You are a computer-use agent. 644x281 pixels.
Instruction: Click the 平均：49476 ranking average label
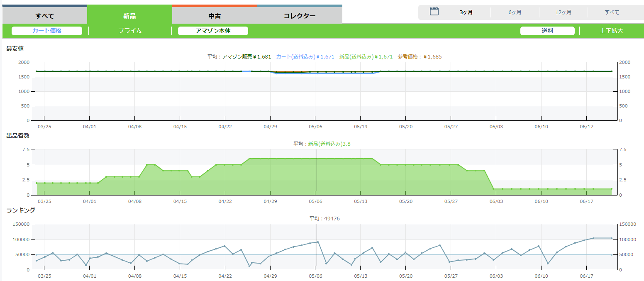pyautogui.click(x=324, y=218)
